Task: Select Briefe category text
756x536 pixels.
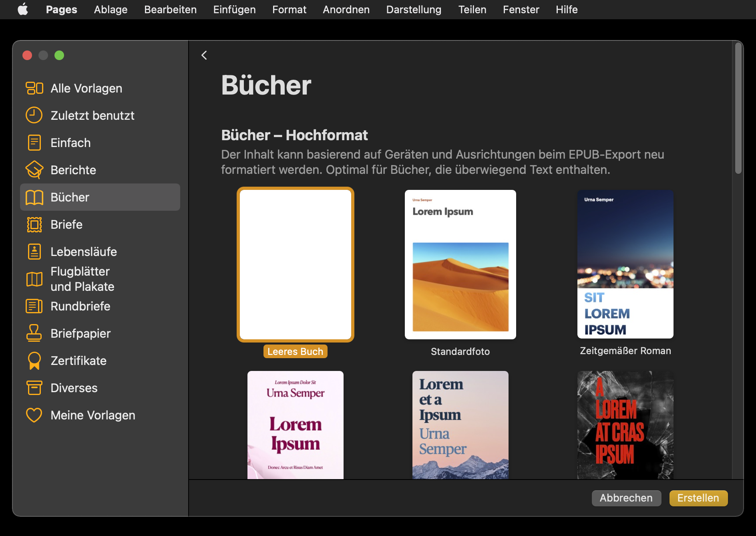Action: (66, 224)
